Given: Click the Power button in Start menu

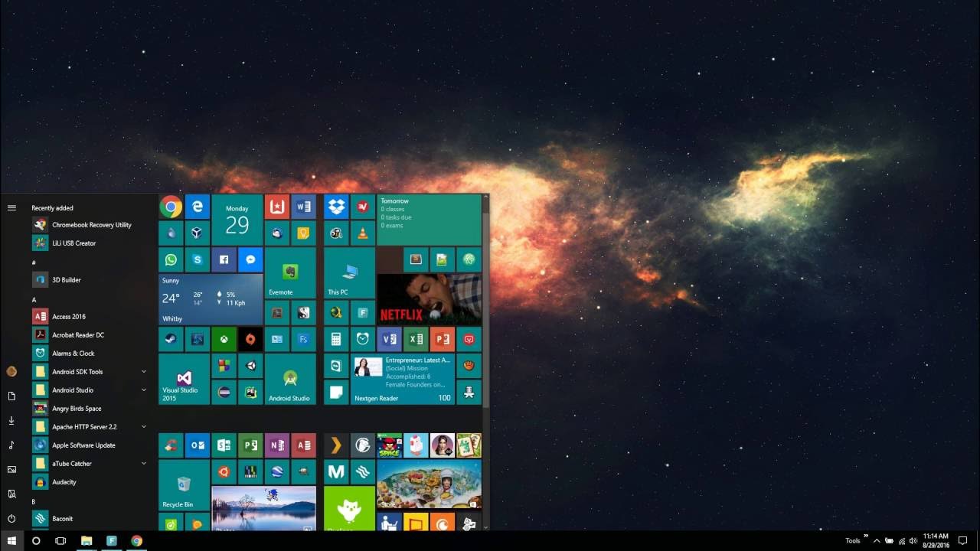Looking at the screenshot, I should (x=11, y=518).
